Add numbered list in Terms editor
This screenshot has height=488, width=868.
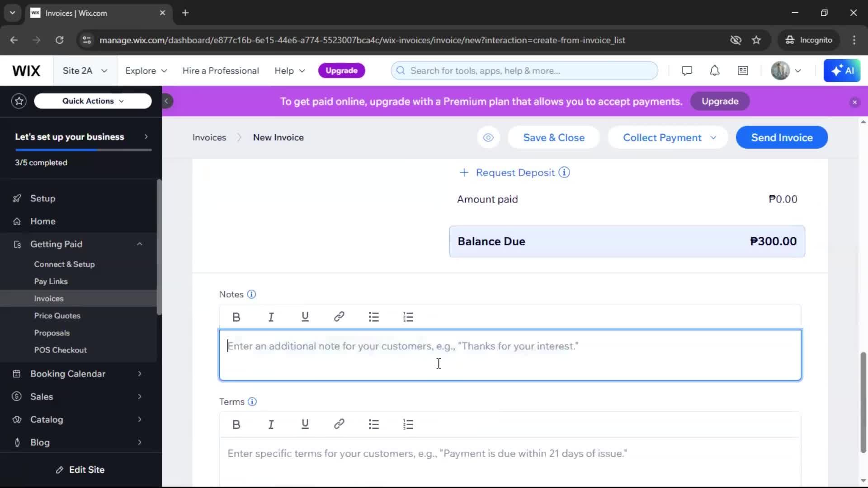point(408,425)
